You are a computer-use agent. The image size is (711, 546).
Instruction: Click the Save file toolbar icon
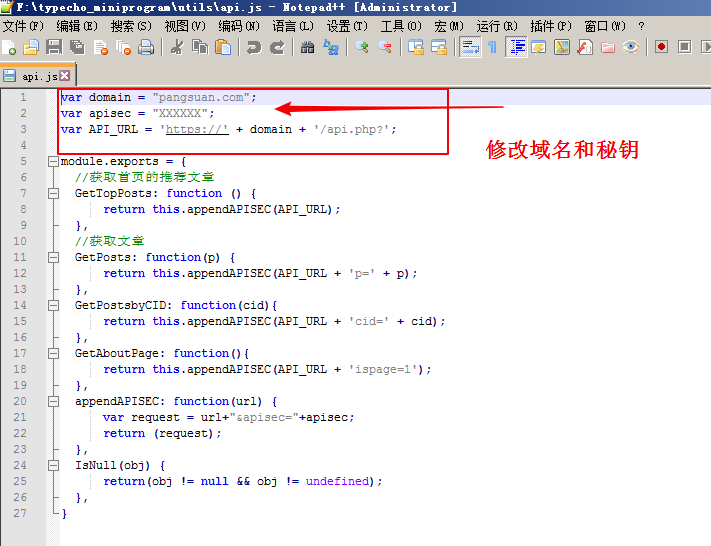pos(54,47)
